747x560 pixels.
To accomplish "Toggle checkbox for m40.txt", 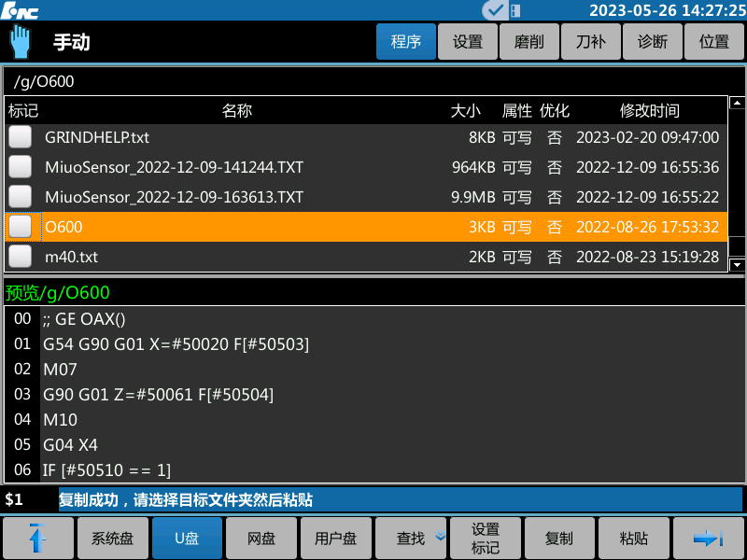I will (x=21, y=257).
